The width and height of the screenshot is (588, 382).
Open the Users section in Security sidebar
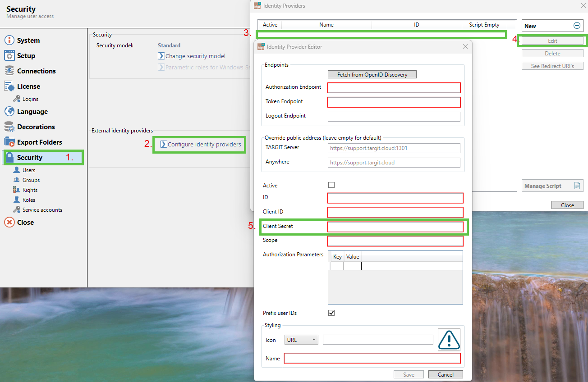click(28, 170)
